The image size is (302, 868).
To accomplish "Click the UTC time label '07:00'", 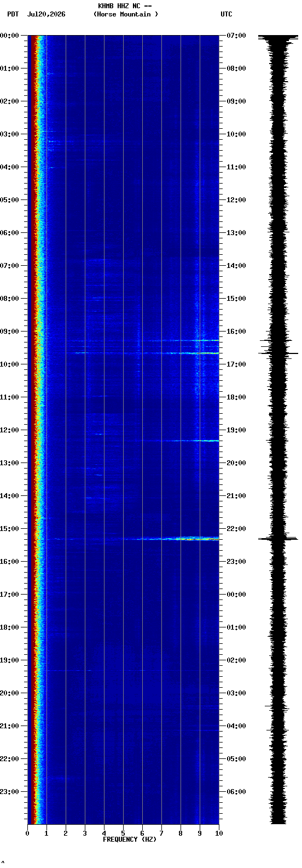I will 236,36.
